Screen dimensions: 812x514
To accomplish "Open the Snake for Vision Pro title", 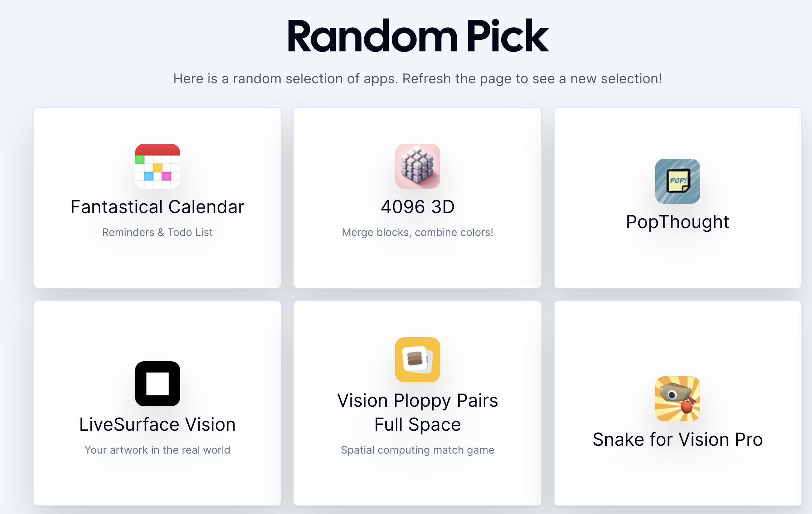I will (x=677, y=440).
